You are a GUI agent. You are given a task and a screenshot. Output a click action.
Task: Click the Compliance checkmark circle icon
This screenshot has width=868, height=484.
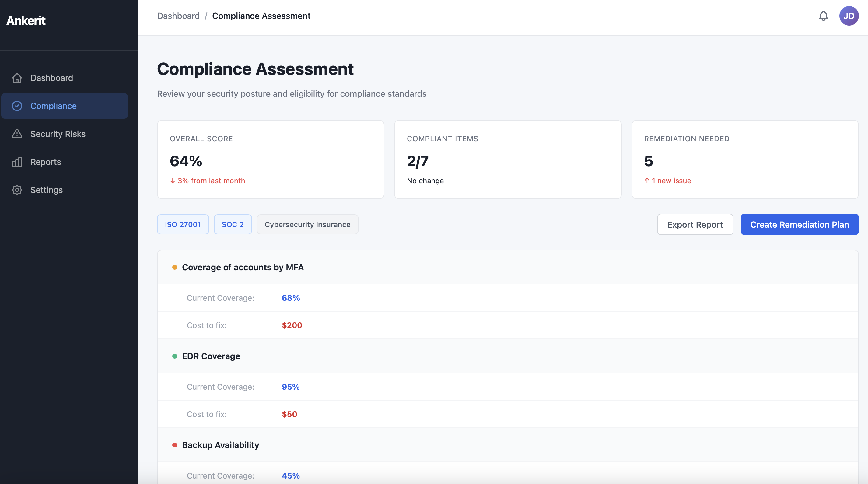pos(17,106)
